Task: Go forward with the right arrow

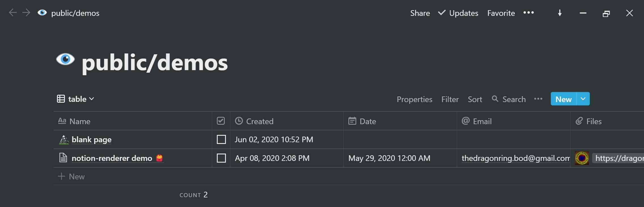Action: pyautogui.click(x=26, y=13)
